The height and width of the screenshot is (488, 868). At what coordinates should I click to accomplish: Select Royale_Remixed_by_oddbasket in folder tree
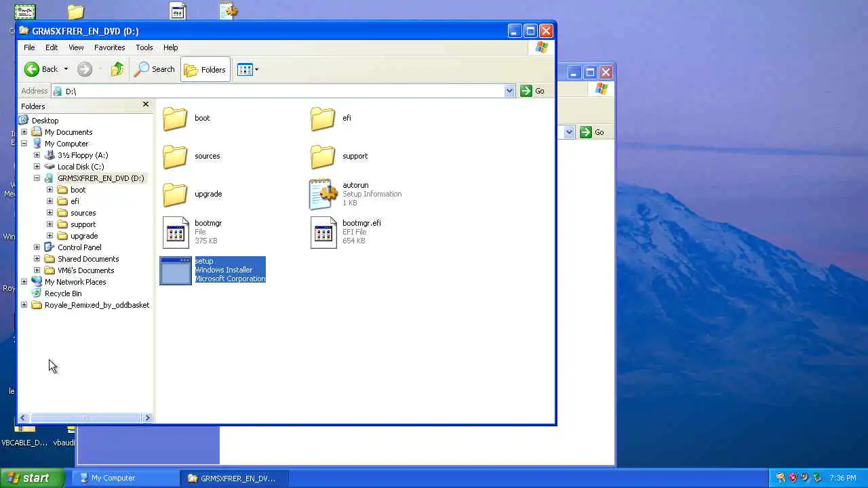pos(97,305)
